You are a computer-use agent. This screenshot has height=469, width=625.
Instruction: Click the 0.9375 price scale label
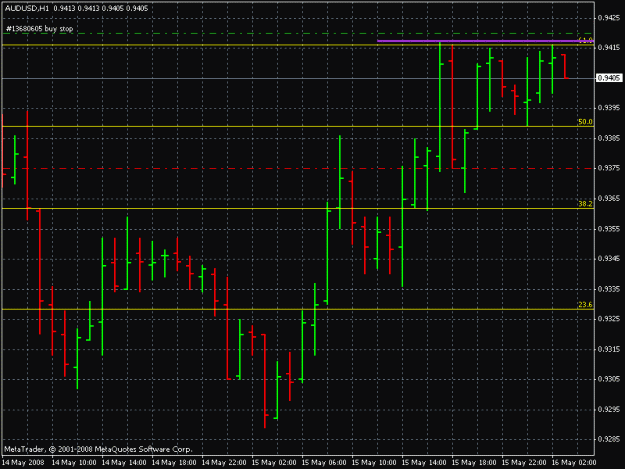(609, 168)
